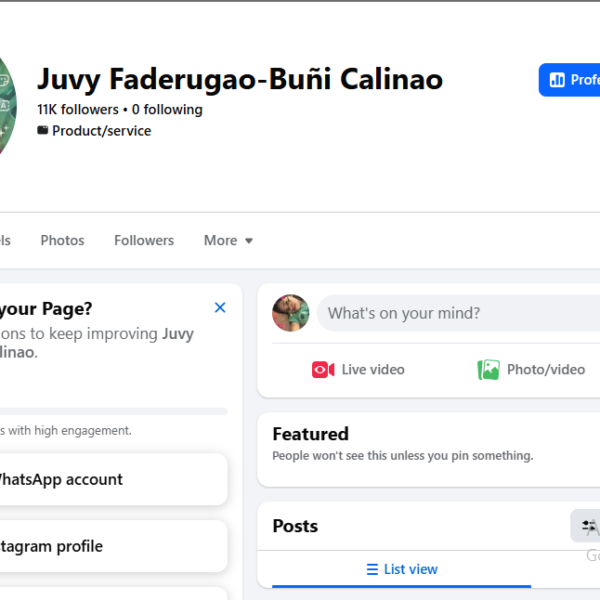Open the Followers tab
This screenshot has width=600, height=600.
click(144, 240)
